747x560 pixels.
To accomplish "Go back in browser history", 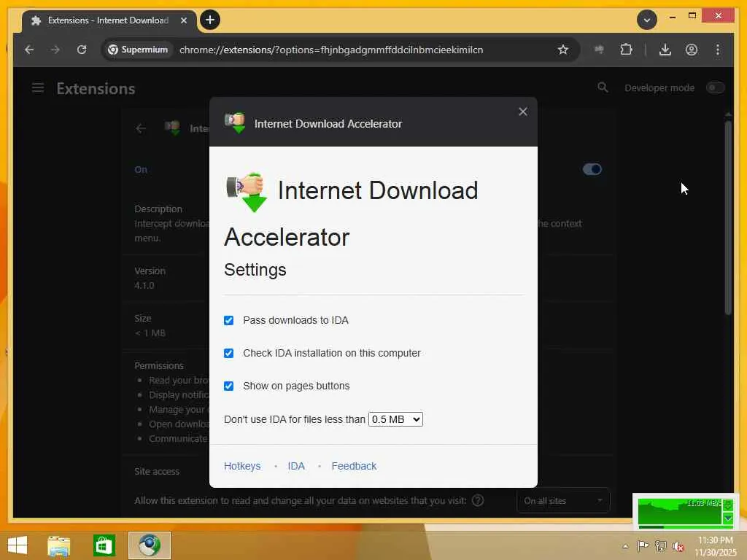I will point(29,50).
